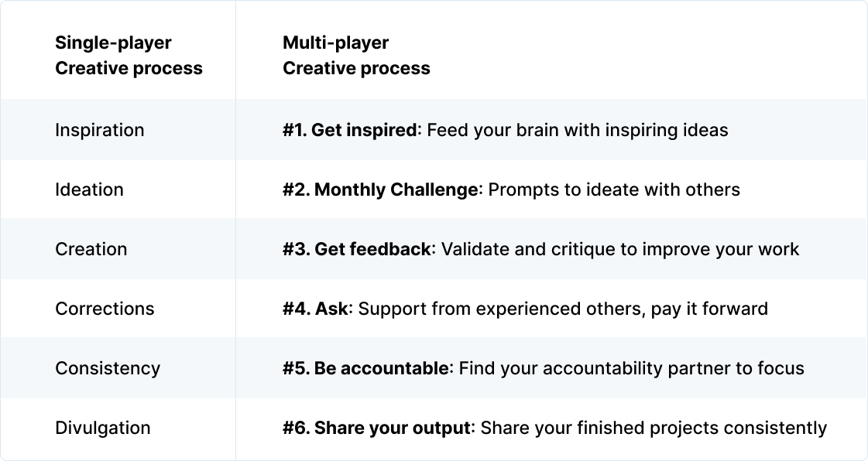Click the Single-player Creative process header
The image size is (868, 461).
click(129, 55)
